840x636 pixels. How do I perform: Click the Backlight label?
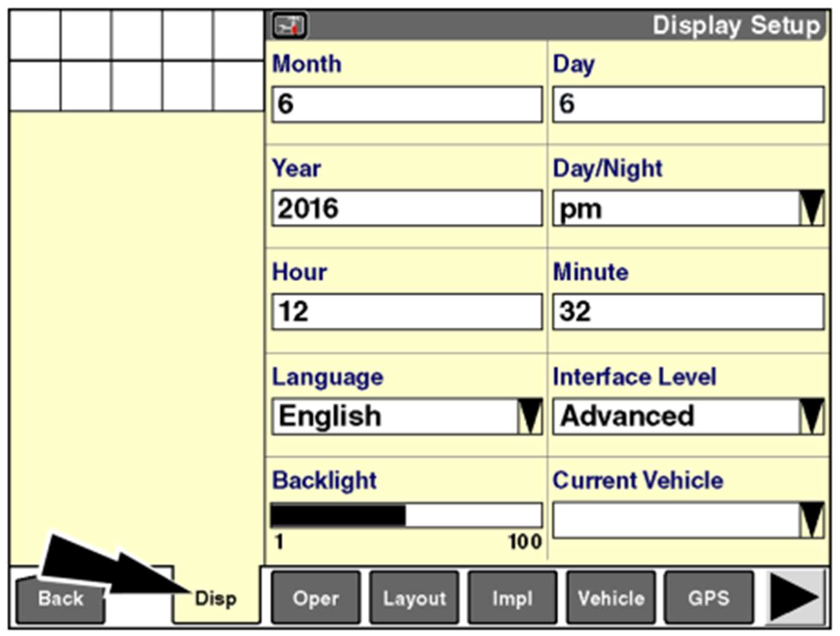[x=324, y=481]
